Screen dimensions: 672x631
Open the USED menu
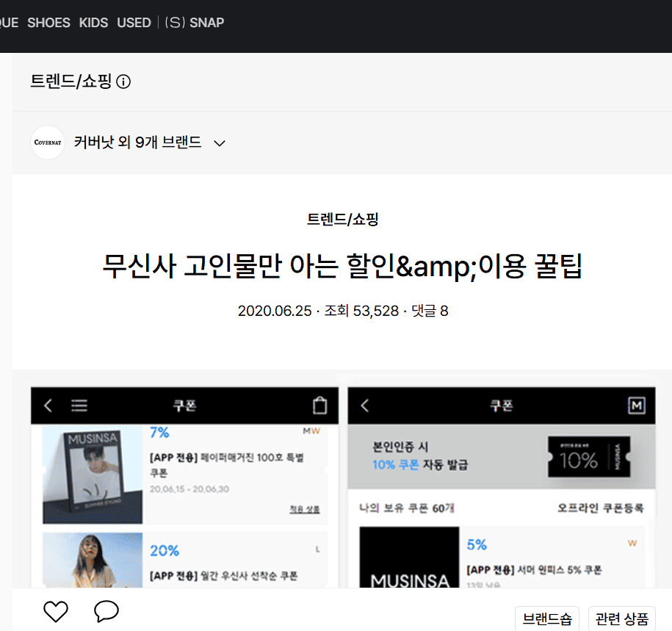[134, 22]
